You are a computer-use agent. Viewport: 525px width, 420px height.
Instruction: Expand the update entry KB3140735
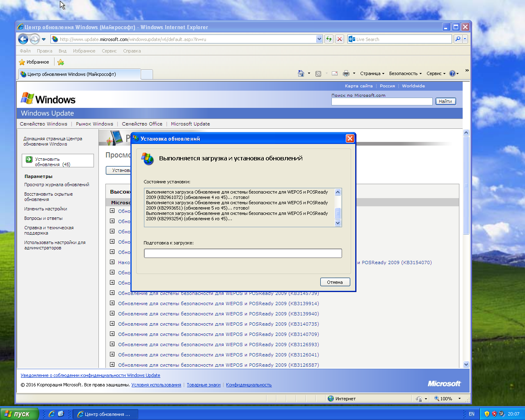point(112,324)
